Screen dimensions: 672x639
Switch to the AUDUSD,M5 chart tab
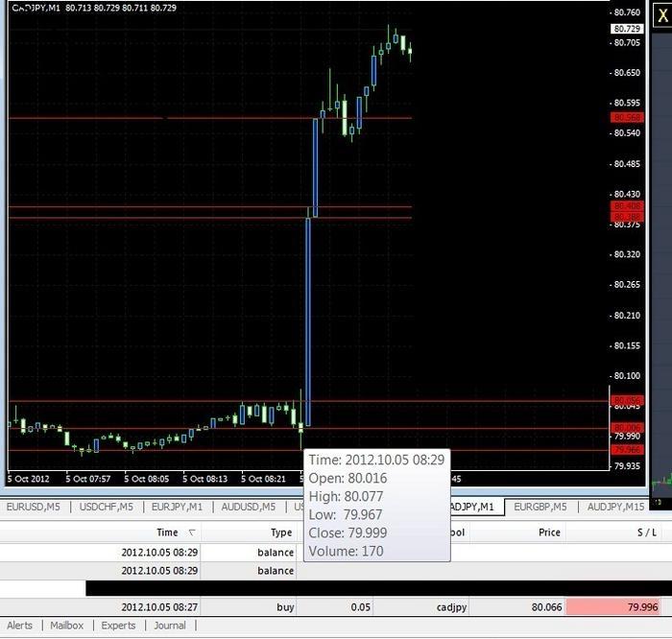point(248,507)
